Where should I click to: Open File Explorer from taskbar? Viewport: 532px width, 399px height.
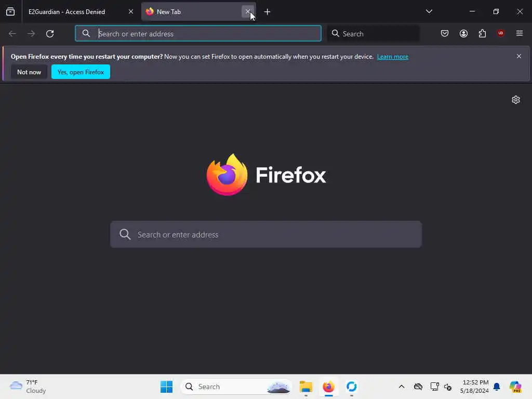(305, 387)
